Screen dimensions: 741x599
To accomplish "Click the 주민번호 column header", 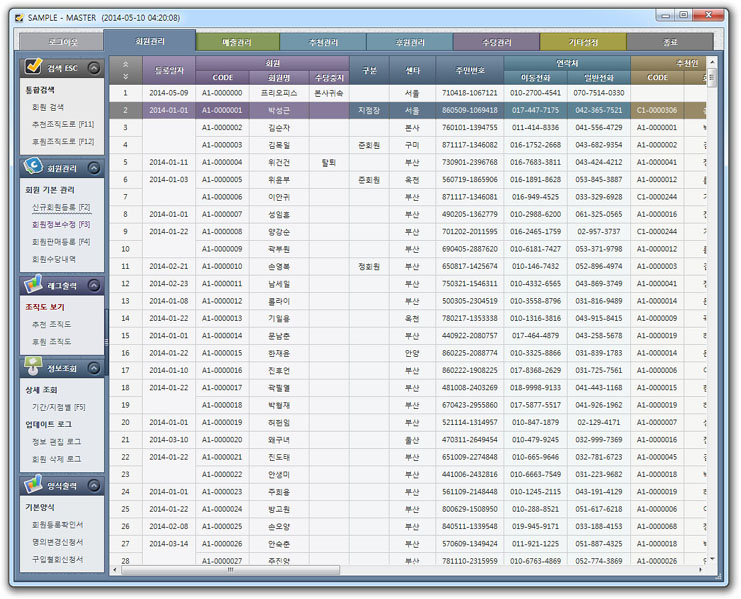I will coord(470,70).
